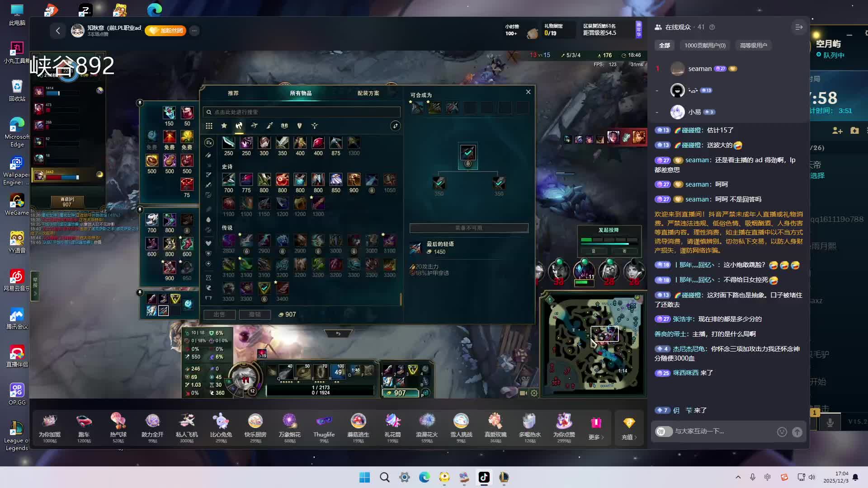Select the 高等级用户 audience filter
This screenshot has height=488, width=868.
coord(753,45)
